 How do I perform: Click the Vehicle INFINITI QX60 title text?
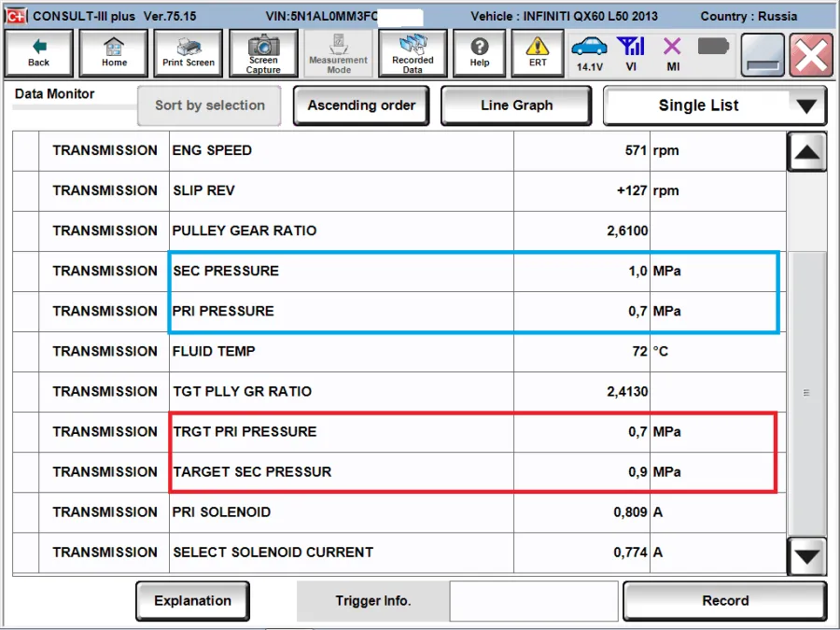tap(564, 17)
